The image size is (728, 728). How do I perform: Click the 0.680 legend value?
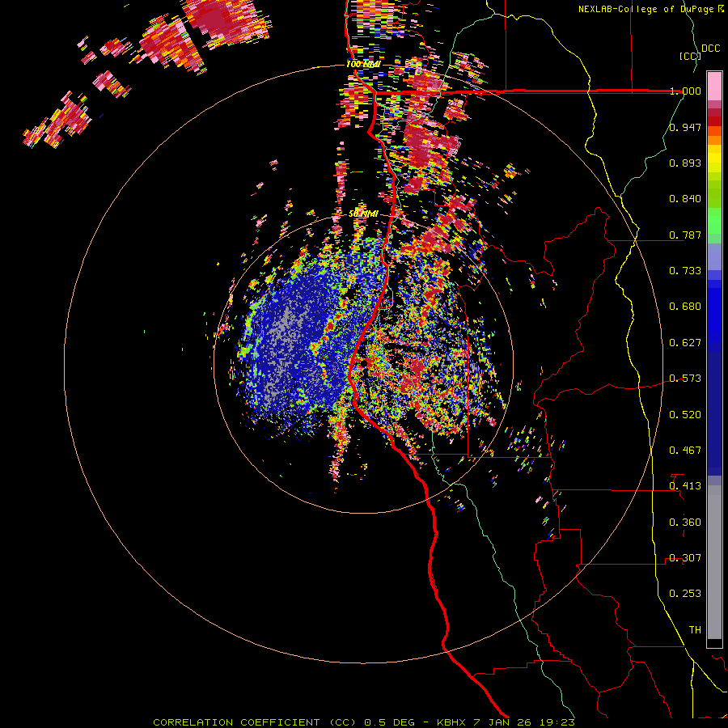[685, 307]
